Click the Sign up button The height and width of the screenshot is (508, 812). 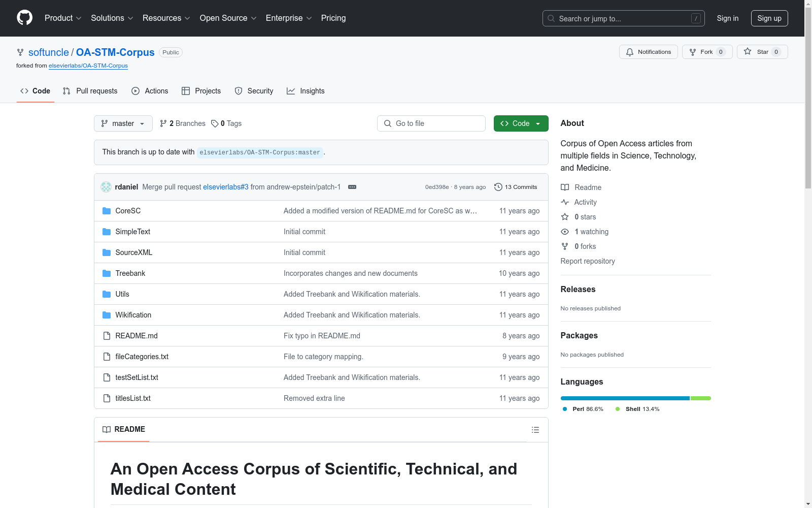769,18
